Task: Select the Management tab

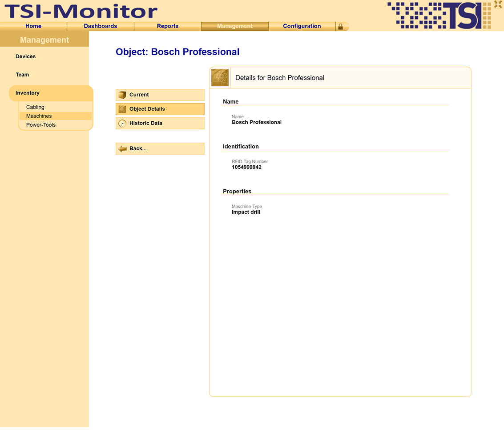Action: [235, 26]
